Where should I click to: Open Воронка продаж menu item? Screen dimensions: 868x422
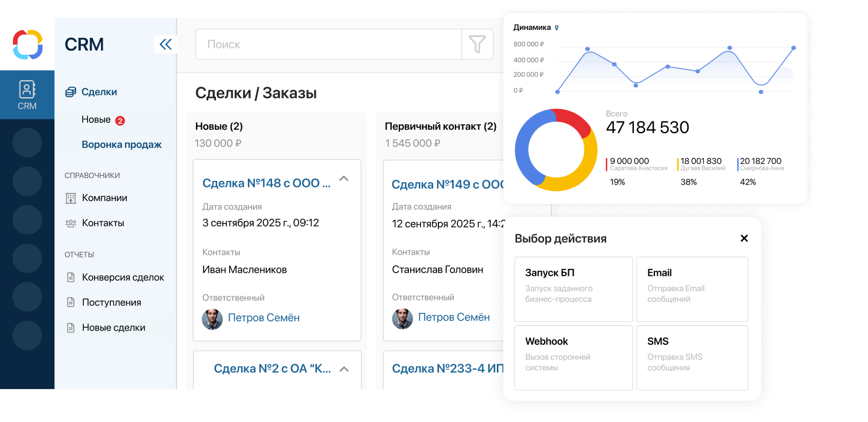[122, 144]
